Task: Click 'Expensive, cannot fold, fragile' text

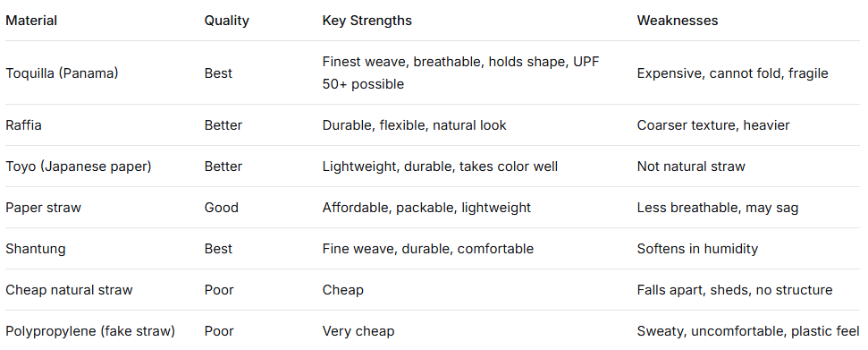Action: (732, 73)
